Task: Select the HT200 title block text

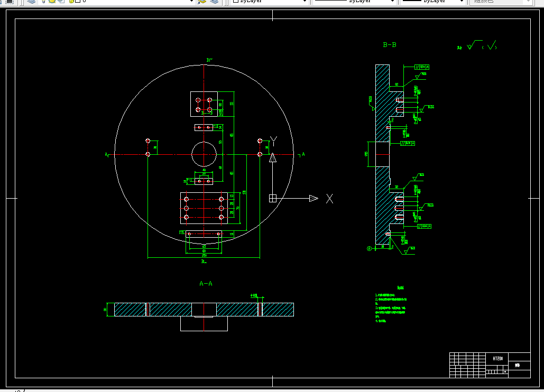Action: coord(498,358)
